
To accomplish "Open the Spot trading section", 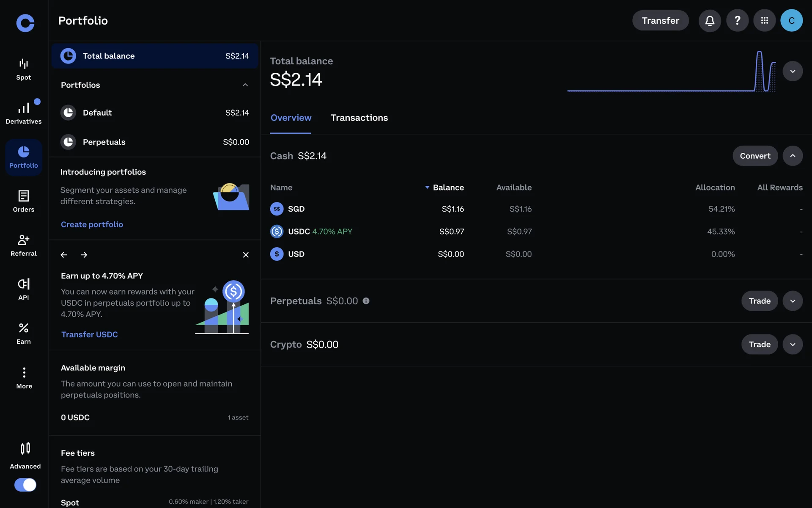I will pos(24,69).
